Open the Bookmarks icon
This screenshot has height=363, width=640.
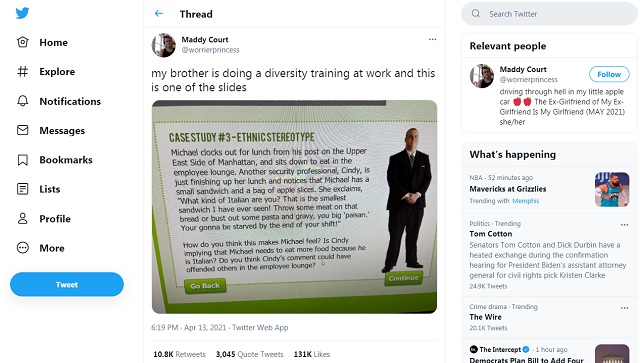tap(22, 160)
